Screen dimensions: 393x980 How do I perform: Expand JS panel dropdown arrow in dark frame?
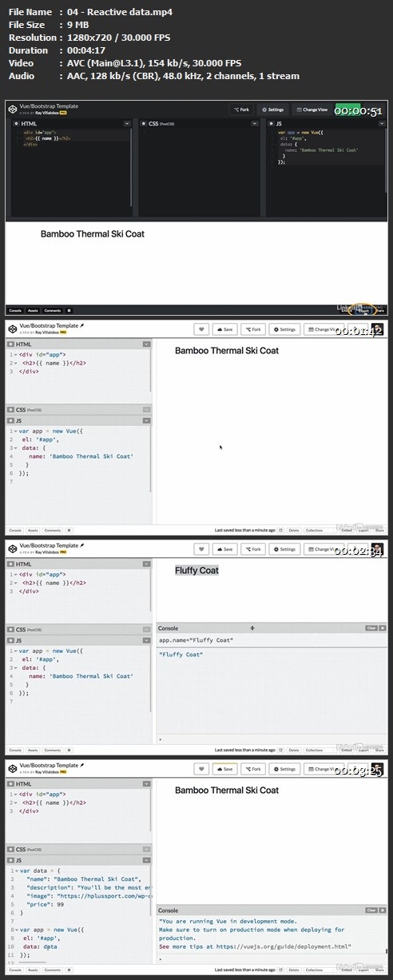point(383,124)
